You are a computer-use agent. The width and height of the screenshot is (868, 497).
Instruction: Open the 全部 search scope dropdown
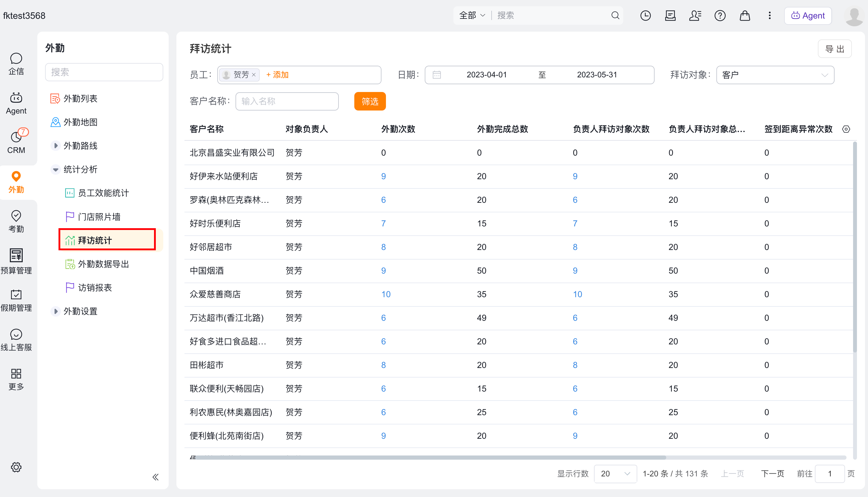point(472,15)
